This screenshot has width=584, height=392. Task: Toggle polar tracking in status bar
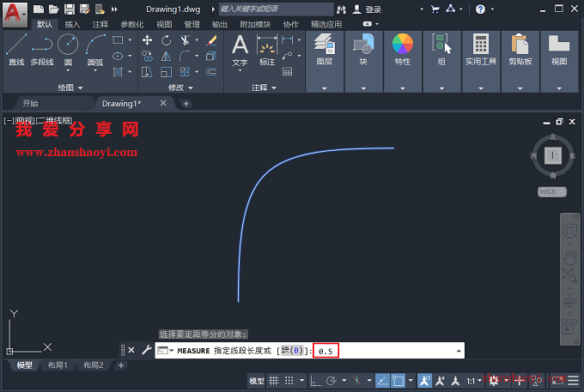click(332, 381)
